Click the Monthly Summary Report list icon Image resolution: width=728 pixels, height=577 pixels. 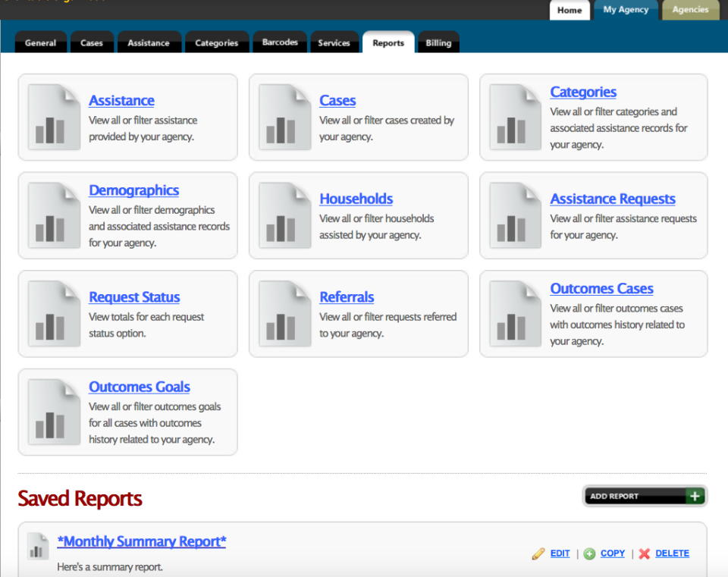point(38,546)
